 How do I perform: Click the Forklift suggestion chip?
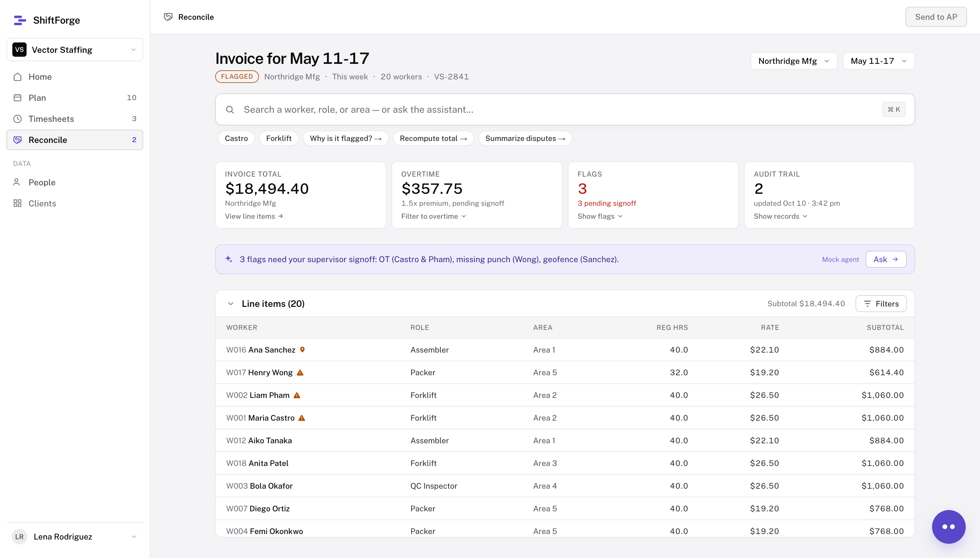pos(279,138)
